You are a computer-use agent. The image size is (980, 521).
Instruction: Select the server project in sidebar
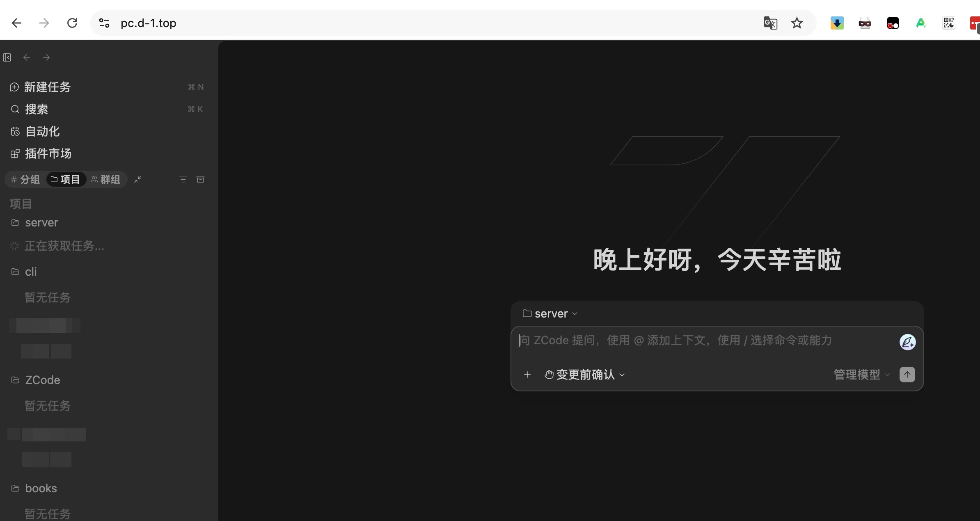click(x=107, y=222)
